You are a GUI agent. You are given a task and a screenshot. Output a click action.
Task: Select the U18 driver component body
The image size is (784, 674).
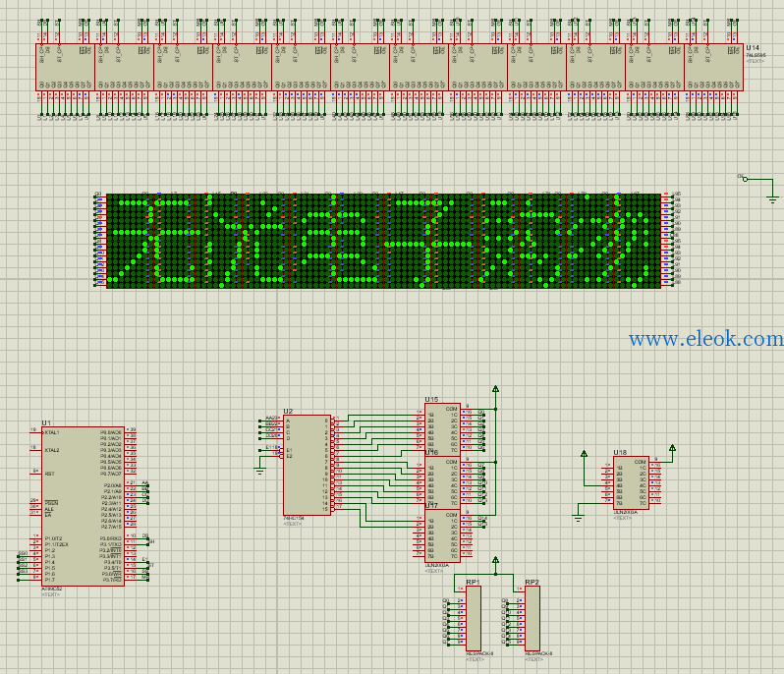pyautogui.click(x=631, y=482)
